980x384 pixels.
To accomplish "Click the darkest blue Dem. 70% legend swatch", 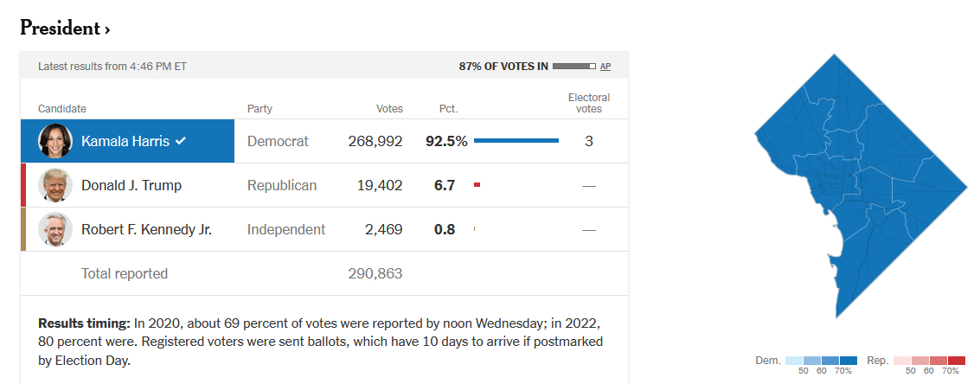I will click(x=849, y=361).
